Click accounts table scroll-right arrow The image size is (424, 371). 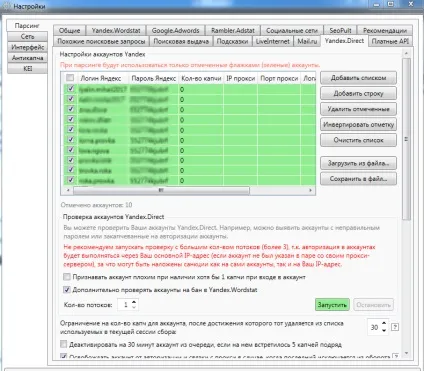pyautogui.click(x=311, y=190)
